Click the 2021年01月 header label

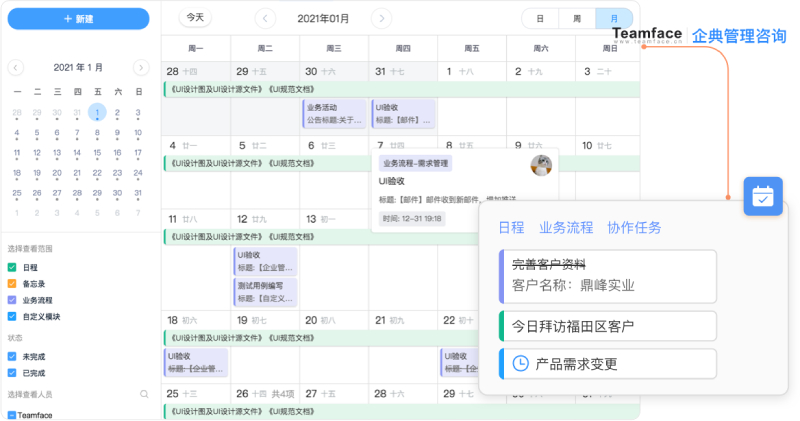pyautogui.click(x=323, y=19)
